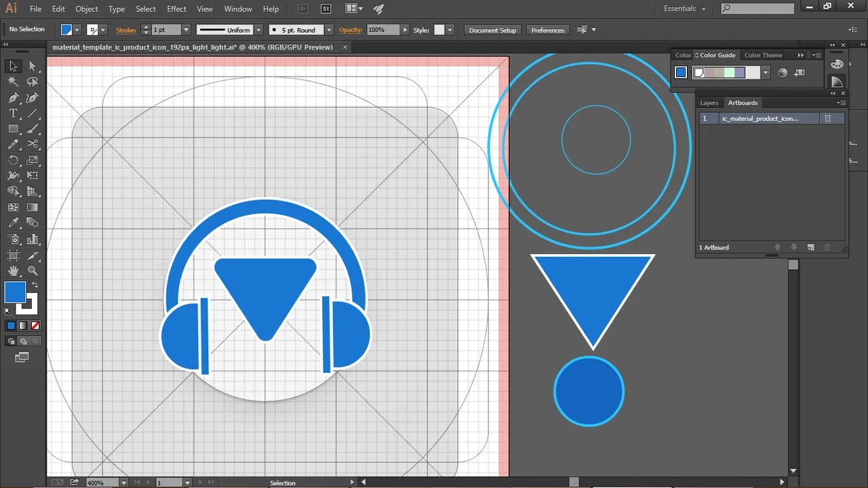Activate the Shape Builder tool

[13, 192]
